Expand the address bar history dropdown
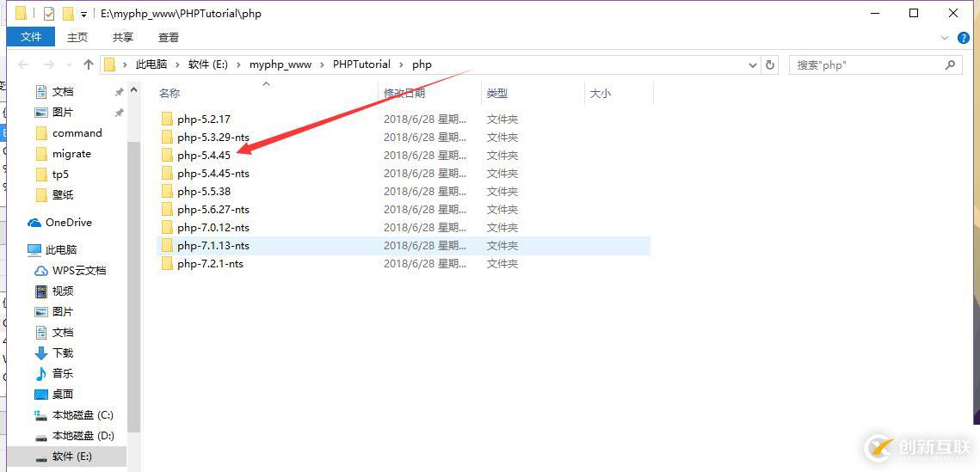Viewport: 980px width, 472px height. click(753, 65)
